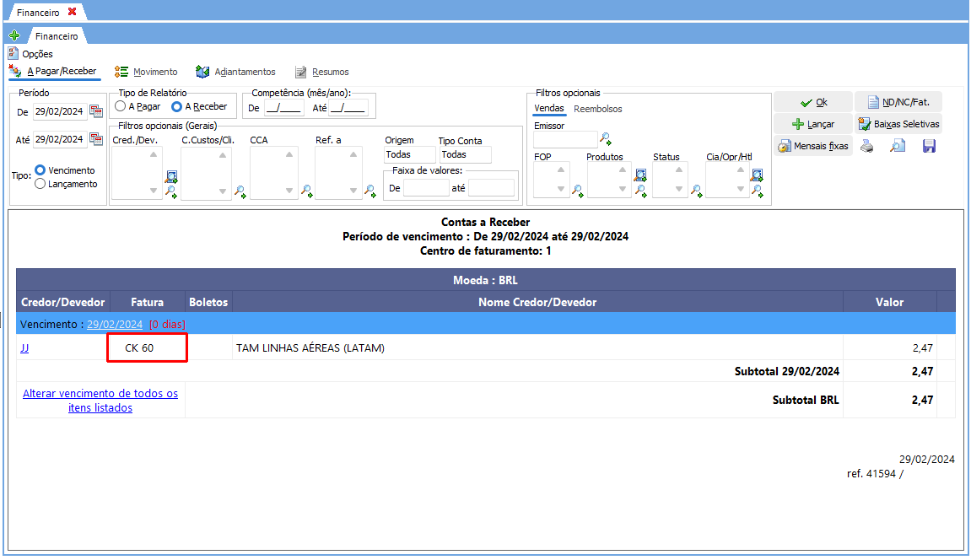Click the Lançar button

[x=813, y=124]
